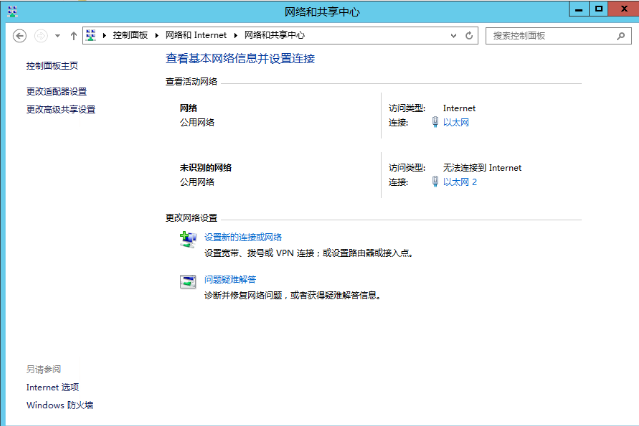Viewport: 639px width, 426px height.
Task: Open 控制面板主页 link
Action: point(52,66)
